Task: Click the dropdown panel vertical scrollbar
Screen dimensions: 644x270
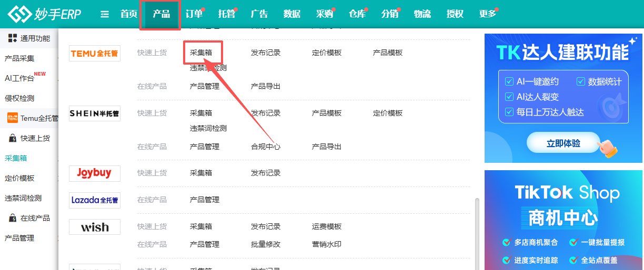Action: pos(477,234)
